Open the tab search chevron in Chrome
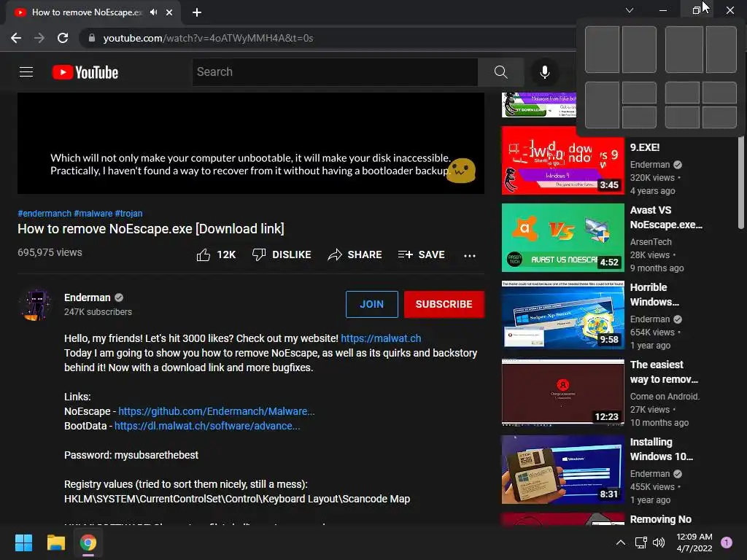This screenshot has width=747, height=560. (x=630, y=10)
